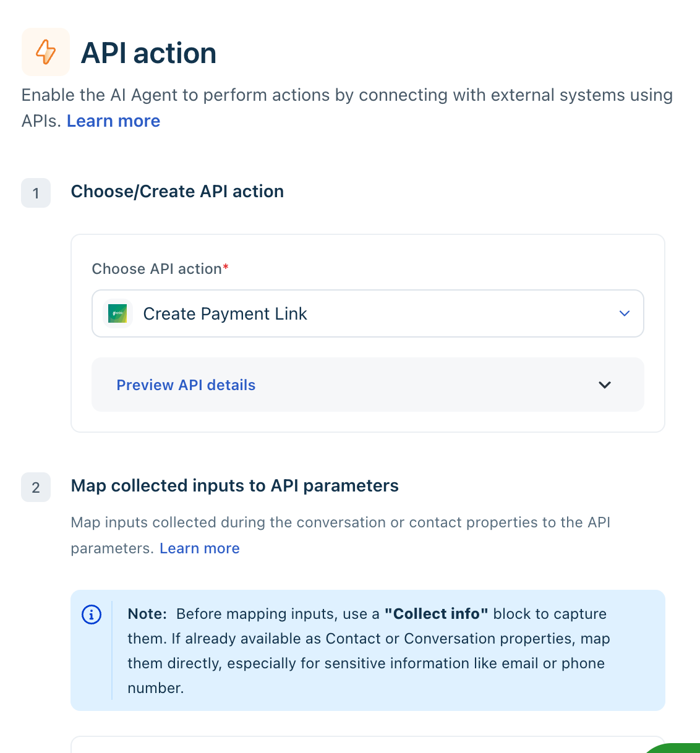Open the Create Payment Link dropdown

point(368,313)
